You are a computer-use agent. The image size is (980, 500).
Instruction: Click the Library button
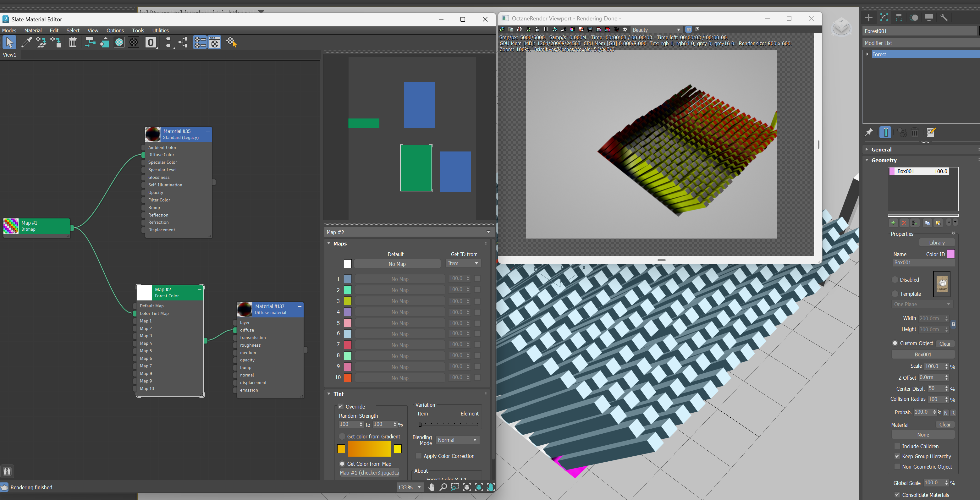pyautogui.click(x=936, y=243)
